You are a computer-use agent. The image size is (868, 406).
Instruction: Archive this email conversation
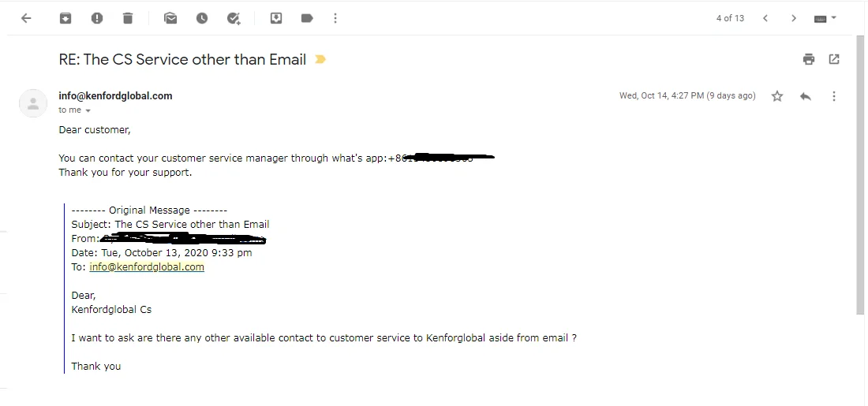pos(65,18)
